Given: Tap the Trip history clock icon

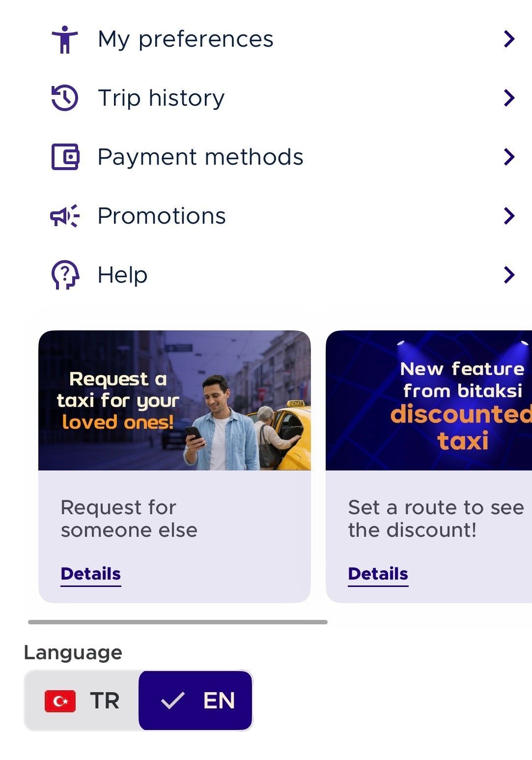Looking at the screenshot, I should [64, 98].
